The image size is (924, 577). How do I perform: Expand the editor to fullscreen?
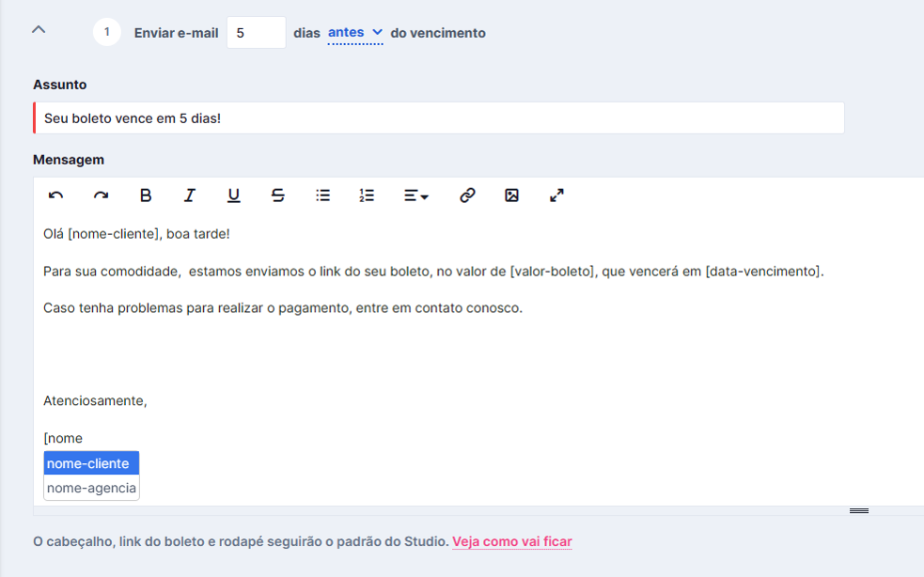tap(556, 195)
